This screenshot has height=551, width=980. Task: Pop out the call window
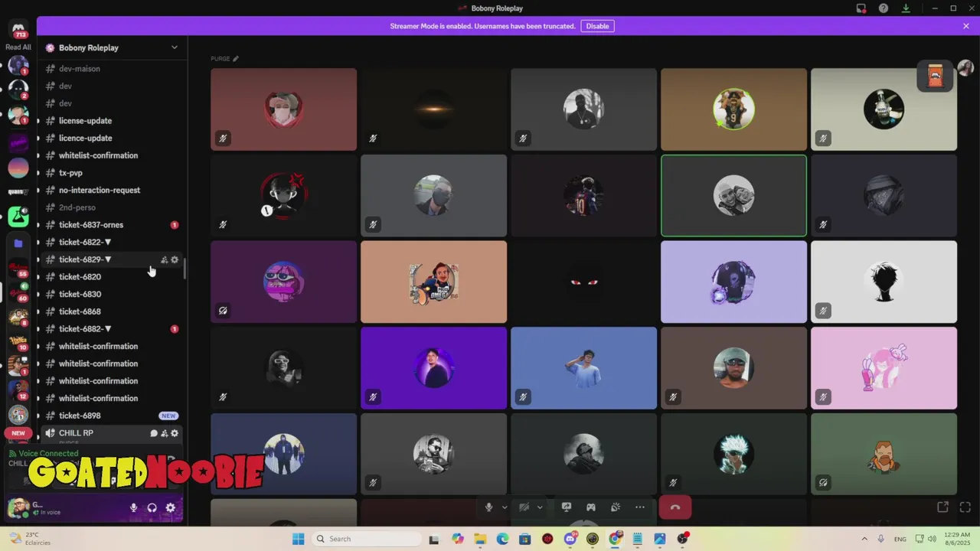pyautogui.click(x=943, y=507)
